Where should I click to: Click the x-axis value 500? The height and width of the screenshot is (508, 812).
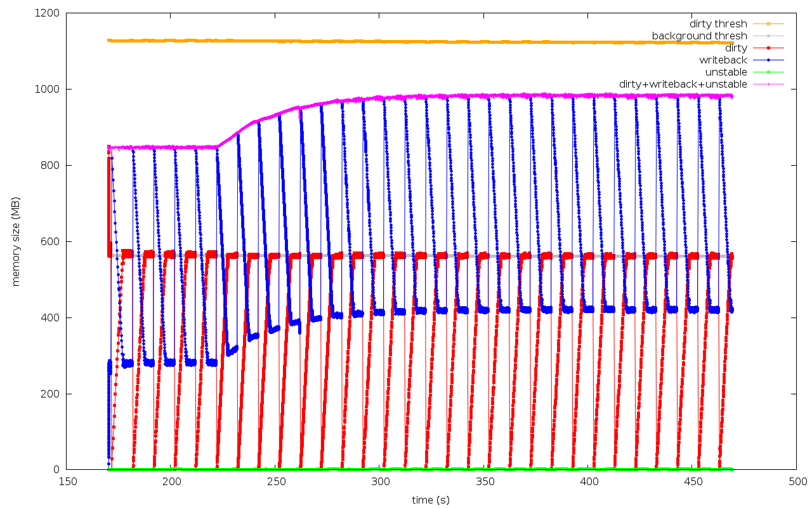coord(796,482)
